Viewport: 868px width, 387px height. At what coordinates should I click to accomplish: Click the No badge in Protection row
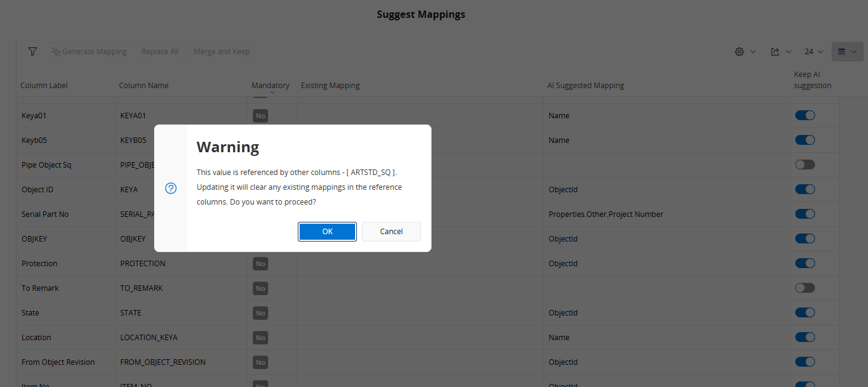tap(260, 264)
